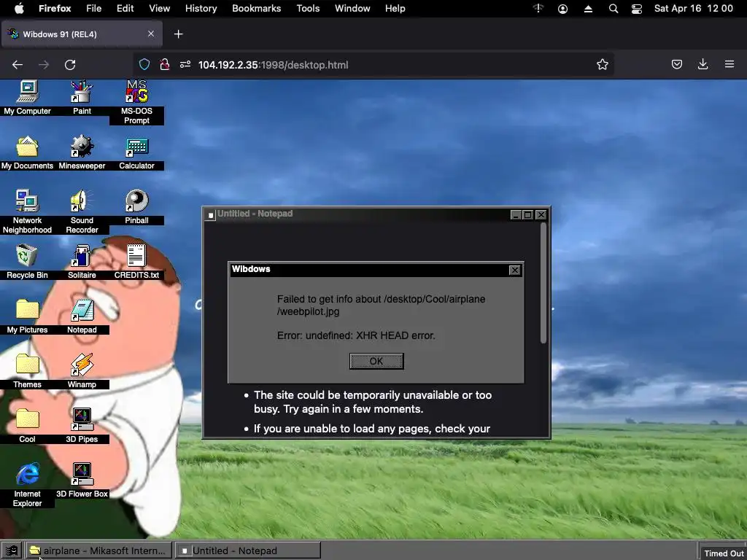747x560 pixels.
Task: Open the MS-DOS Prompt icon
Action: click(136, 102)
